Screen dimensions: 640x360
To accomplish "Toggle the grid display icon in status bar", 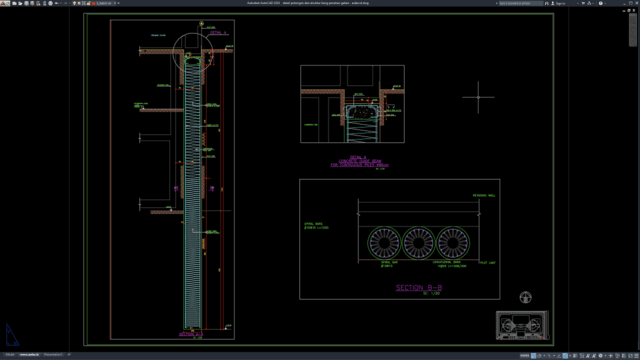I will tap(533, 356).
